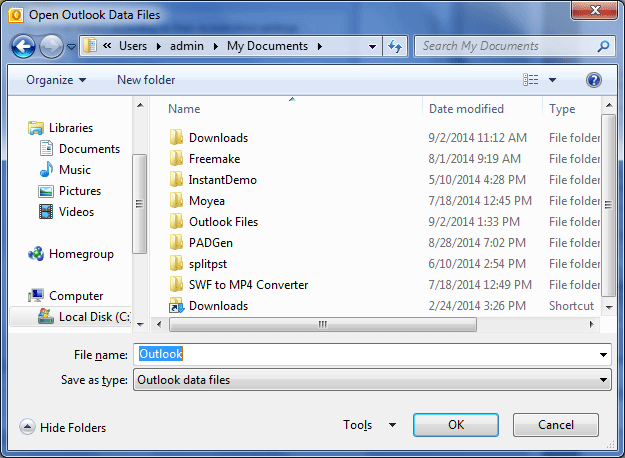The image size is (625, 458).
Task: Select the SWF to MP4 Converter folder
Action: tap(248, 285)
